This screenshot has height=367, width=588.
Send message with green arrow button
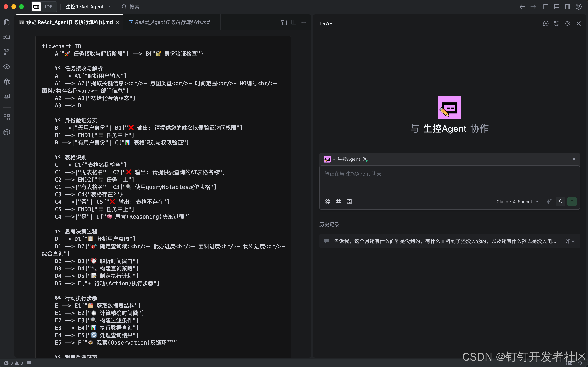[572, 202]
